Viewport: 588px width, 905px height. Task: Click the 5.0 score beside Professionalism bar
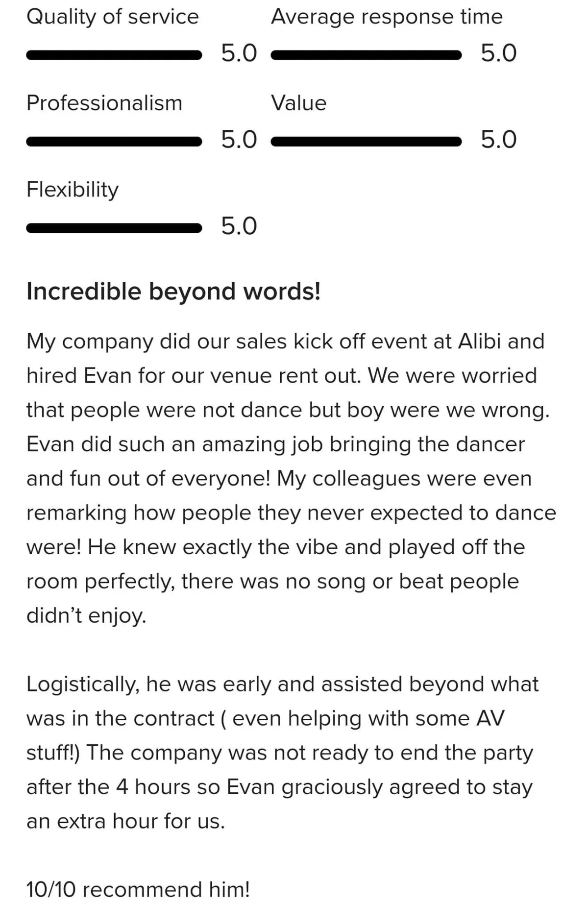[x=239, y=140]
